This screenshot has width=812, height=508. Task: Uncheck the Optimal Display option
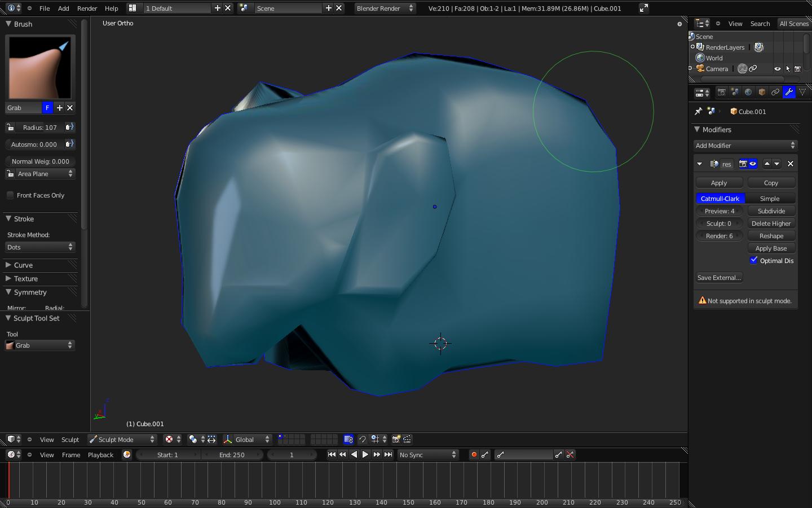coord(754,260)
